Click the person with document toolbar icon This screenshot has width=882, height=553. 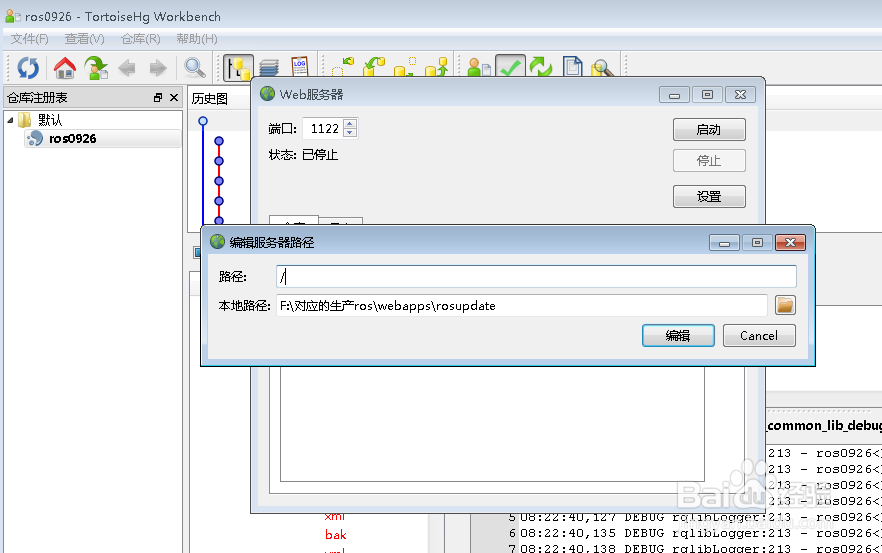coord(479,66)
